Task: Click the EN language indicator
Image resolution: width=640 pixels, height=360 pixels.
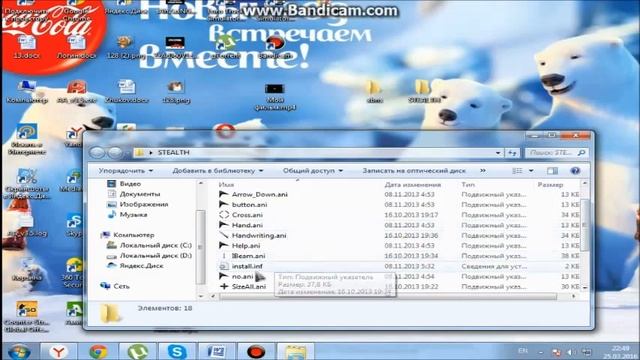Action: (522, 351)
